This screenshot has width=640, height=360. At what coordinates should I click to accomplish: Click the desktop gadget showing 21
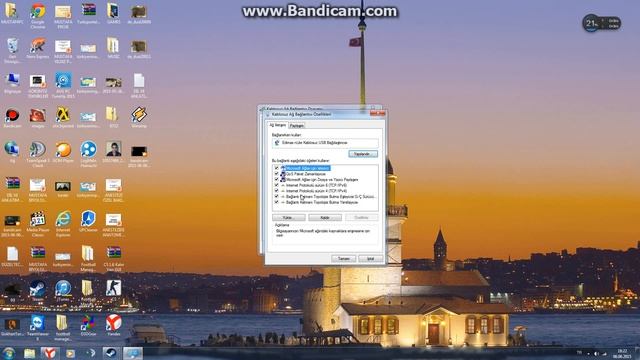pyautogui.click(x=601, y=23)
